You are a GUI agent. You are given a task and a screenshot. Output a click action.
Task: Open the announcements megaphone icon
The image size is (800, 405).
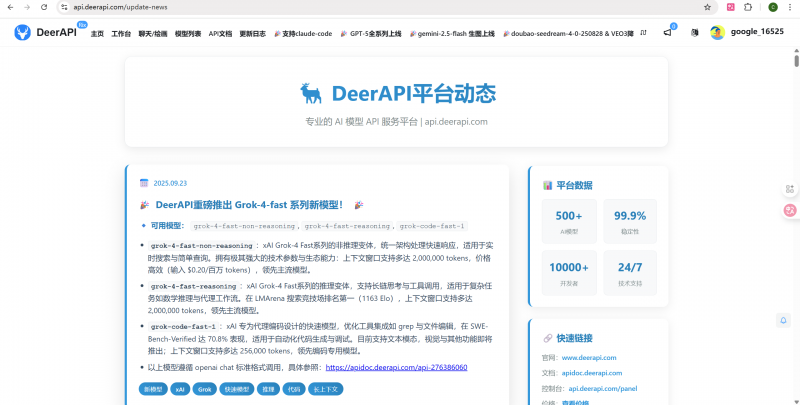click(x=667, y=33)
